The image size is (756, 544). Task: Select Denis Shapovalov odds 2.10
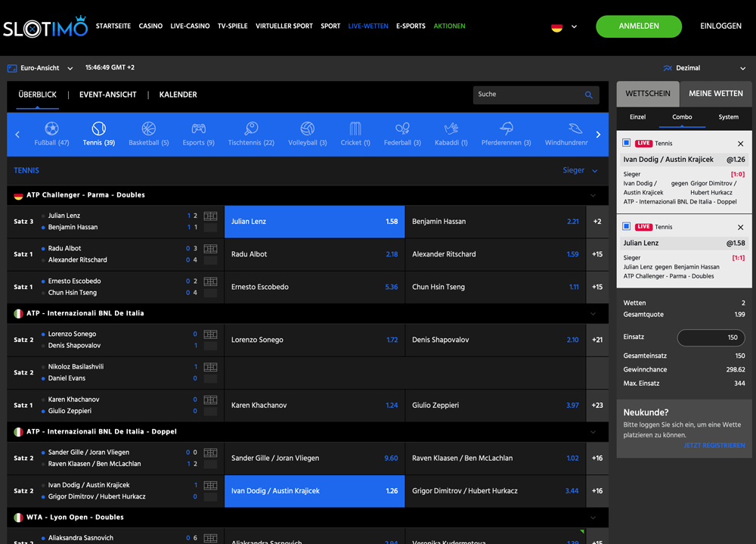tap(495, 340)
